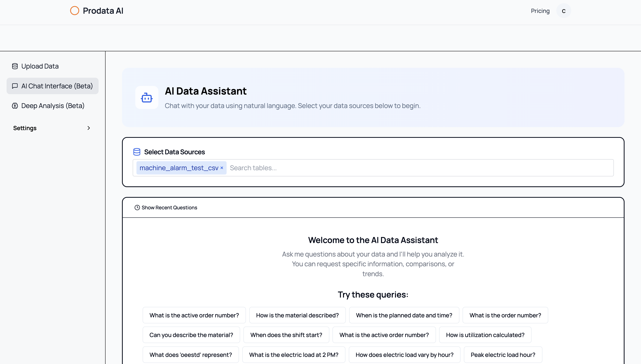
Task: Expand the Settings section chevron
Action: tap(89, 128)
